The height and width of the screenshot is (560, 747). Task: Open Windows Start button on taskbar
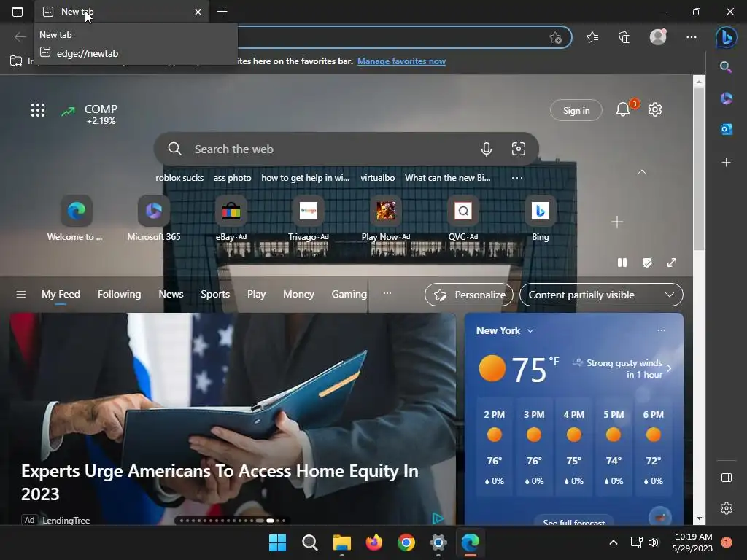[277, 542]
